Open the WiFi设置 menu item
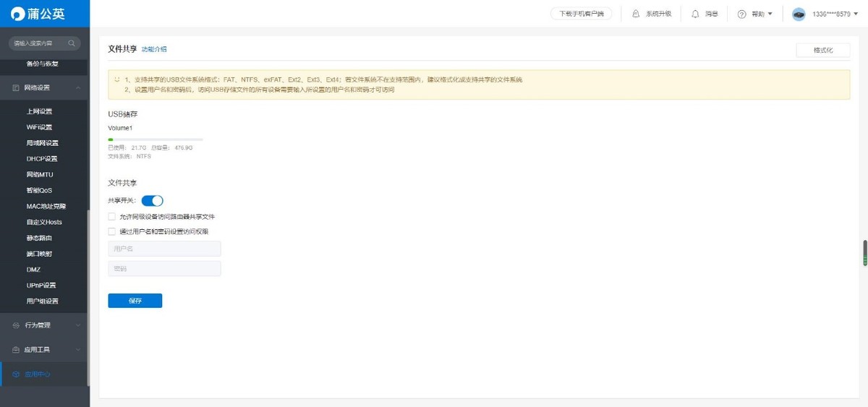Viewport: 868px width, 407px height. click(x=39, y=127)
